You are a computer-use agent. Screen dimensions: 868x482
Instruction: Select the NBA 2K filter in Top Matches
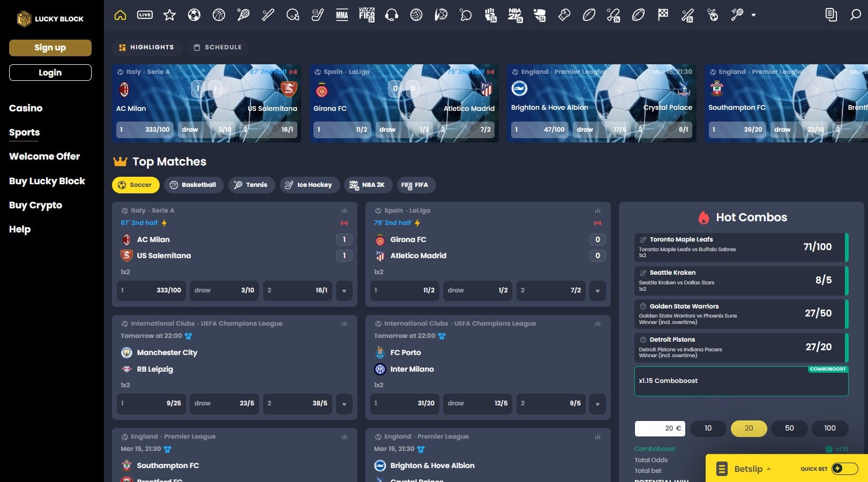(x=368, y=185)
